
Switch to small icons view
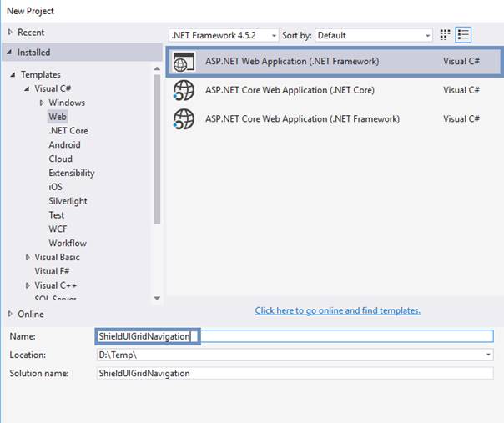(x=445, y=35)
